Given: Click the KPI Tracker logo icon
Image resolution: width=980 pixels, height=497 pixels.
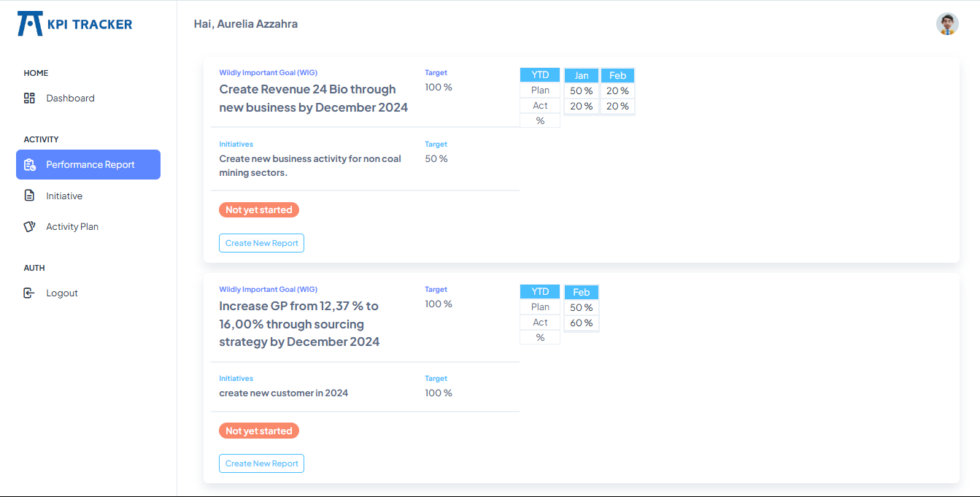Looking at the screenshot, I should click(30, 24).
